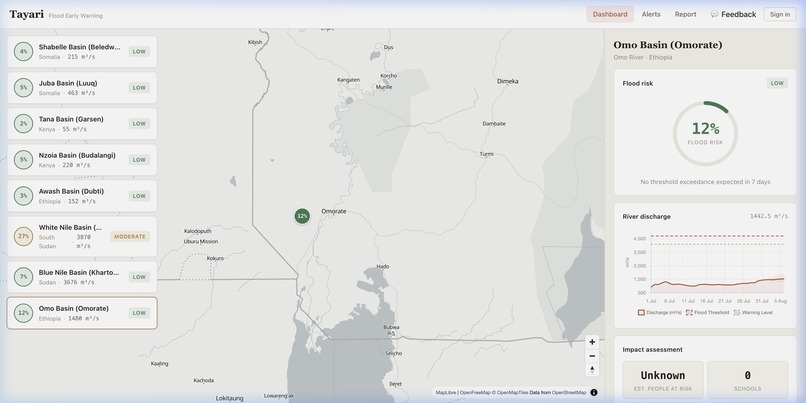This screenshot has height=403, width=806.
Task: Toggle map attribution info icon
Action: pyautogui.click(x=594, y=392)
